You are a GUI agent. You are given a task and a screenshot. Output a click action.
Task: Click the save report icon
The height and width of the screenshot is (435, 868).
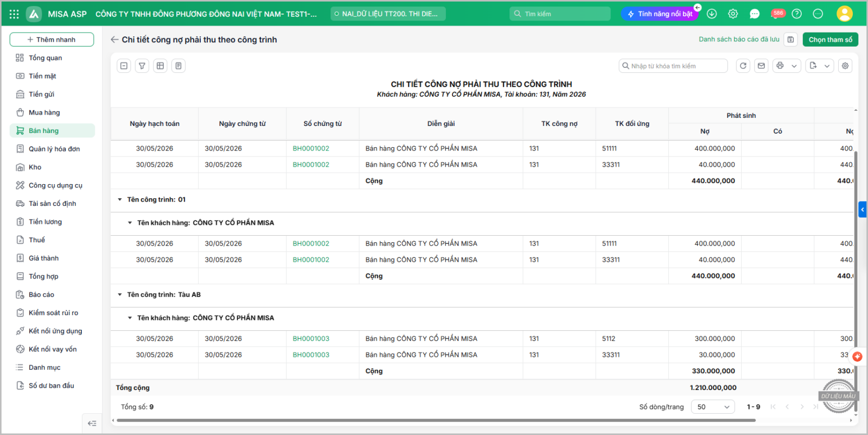pos(791,40)
